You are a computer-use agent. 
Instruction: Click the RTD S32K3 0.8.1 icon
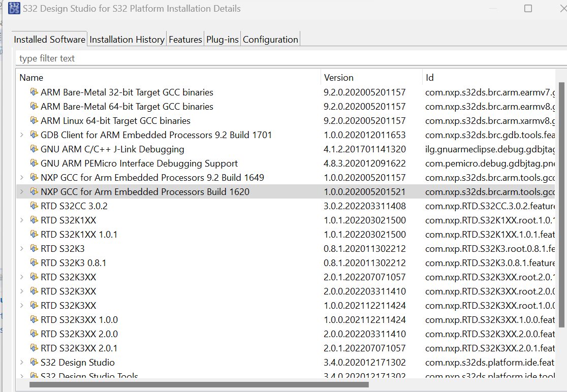[x=34, y=263]
